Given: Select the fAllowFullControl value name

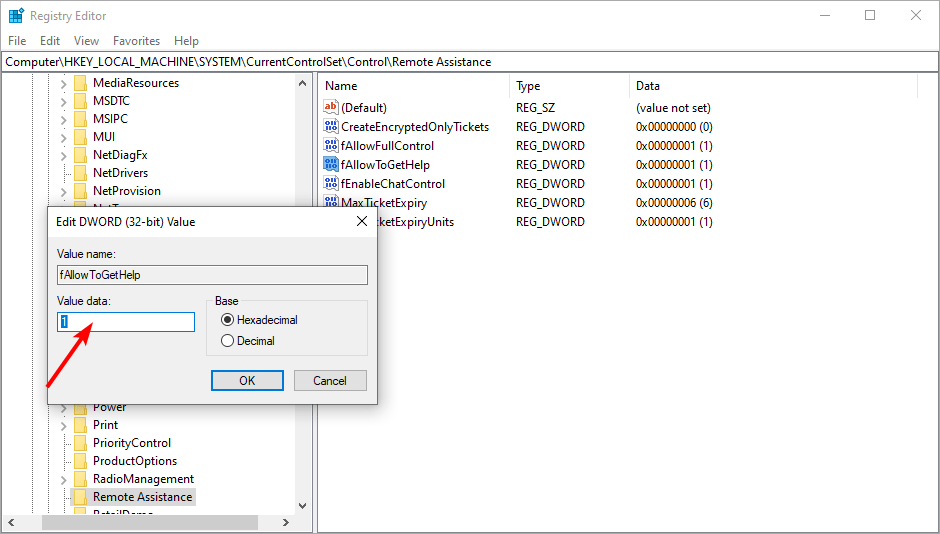Looking at the screenshot, I should coord(387,146).
